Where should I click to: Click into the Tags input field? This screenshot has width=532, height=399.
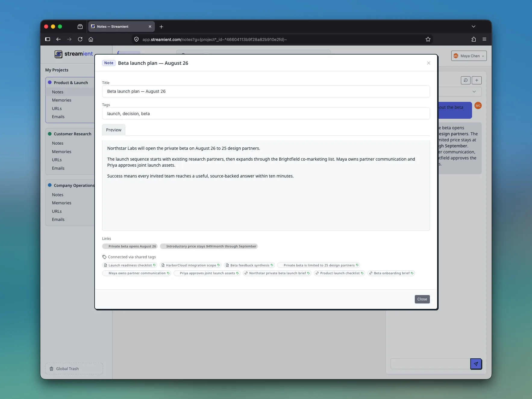coord(266,114)
